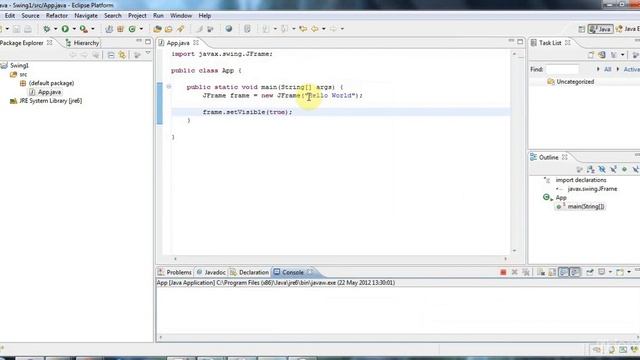
Task: Click the All working set link
Action: click(607, 69)
